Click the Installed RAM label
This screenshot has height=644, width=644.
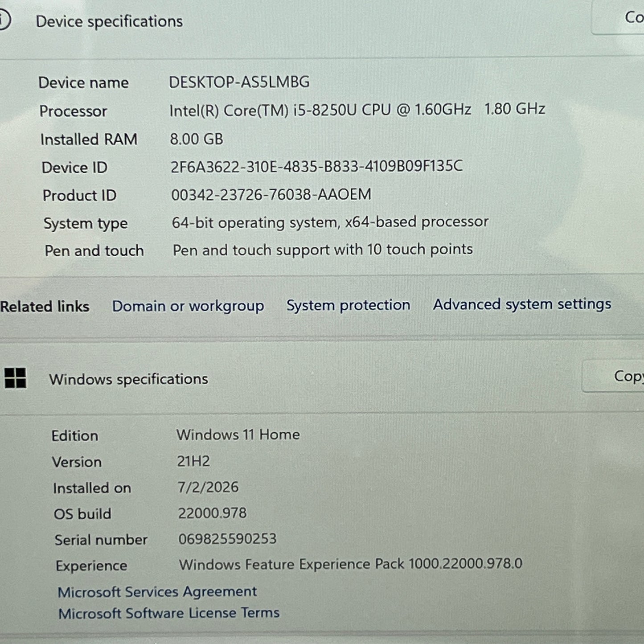tap(89, 139)
